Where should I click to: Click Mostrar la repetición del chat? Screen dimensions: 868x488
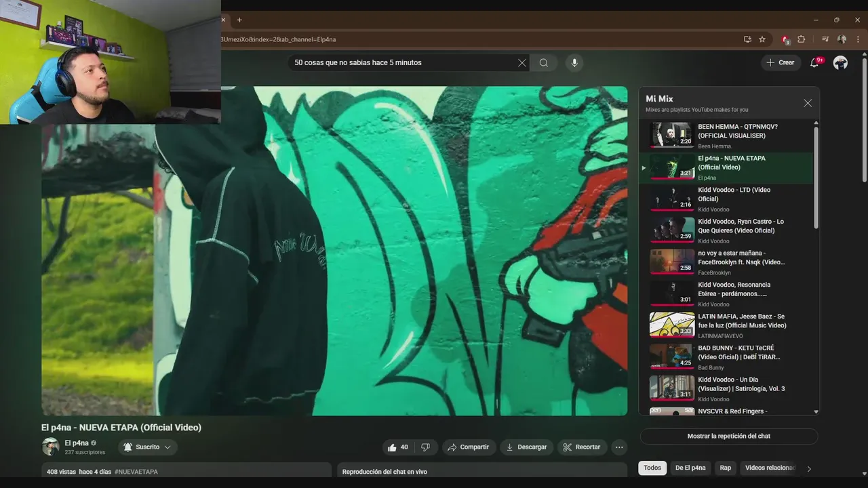pyautogui.click(x=729, y=436)
